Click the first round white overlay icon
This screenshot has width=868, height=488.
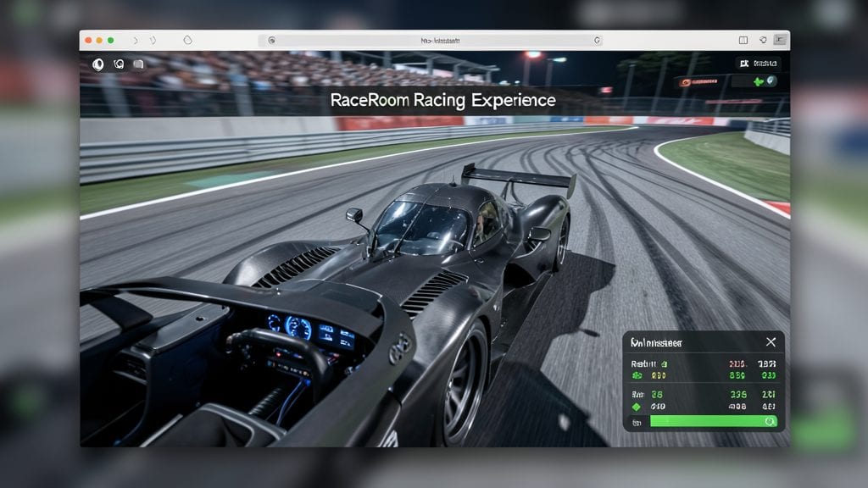click(x=98, y=64)
